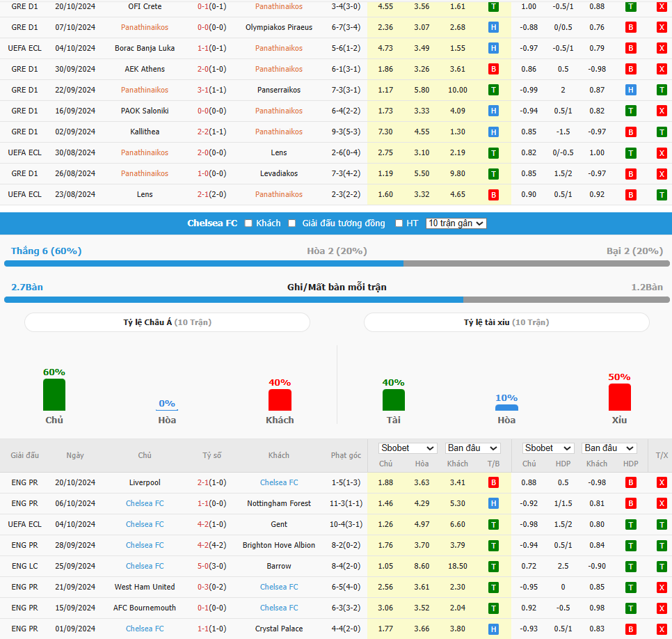Click the '7.30' odds value in Kallithea row
672x639 pixels.
point(385,132)
